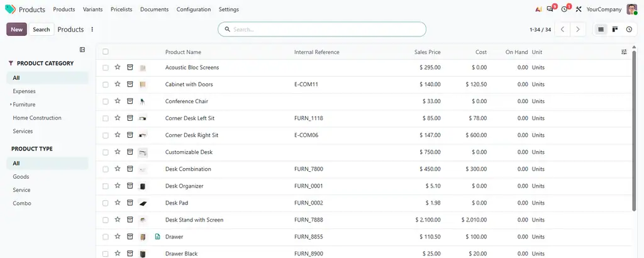Viewport: 644px width, 258px height.
Task: Open the debug tools wrench icon
Action: pyautogui.click(x=579, y=9)
